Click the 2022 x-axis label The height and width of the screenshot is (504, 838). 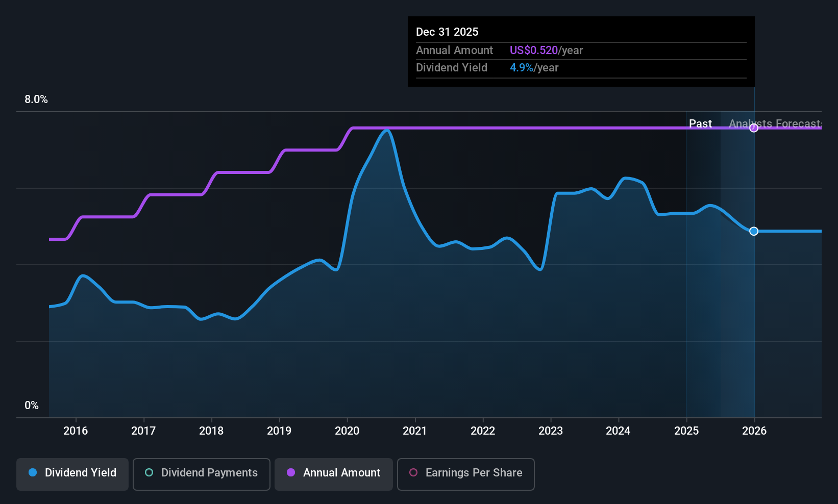483,431
